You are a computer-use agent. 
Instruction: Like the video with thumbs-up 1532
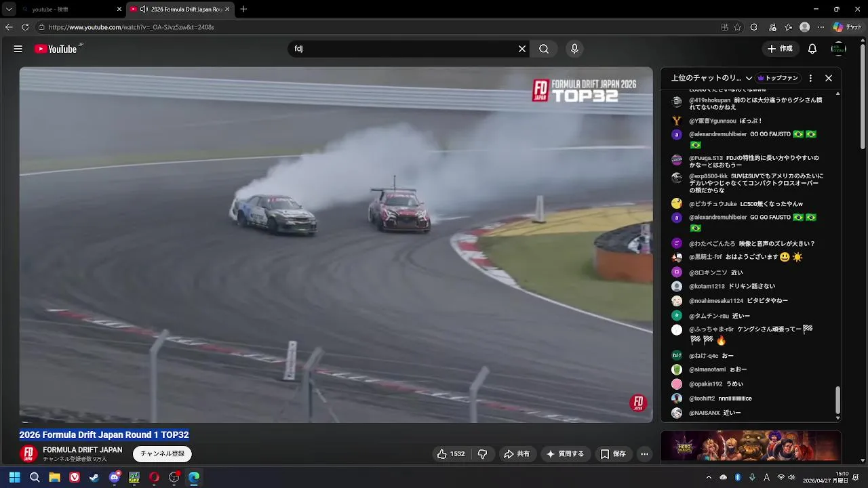point(451,454)
